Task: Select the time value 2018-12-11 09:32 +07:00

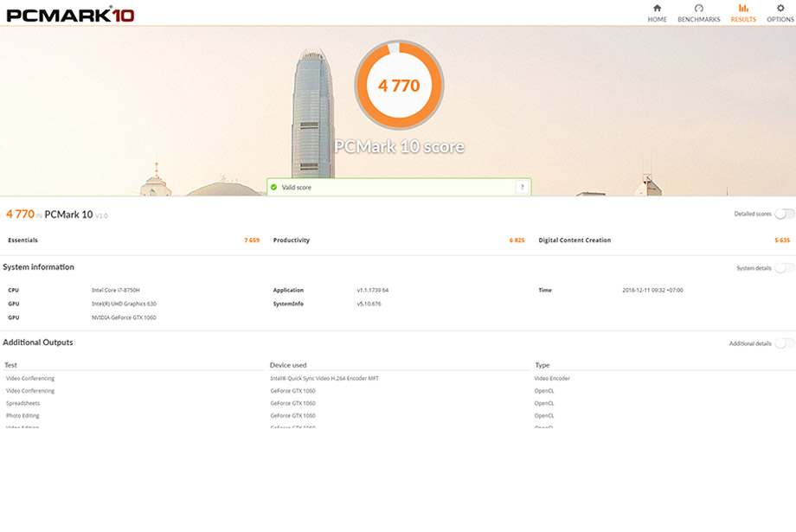Action: pyautogui.click(x=653, y=291)
